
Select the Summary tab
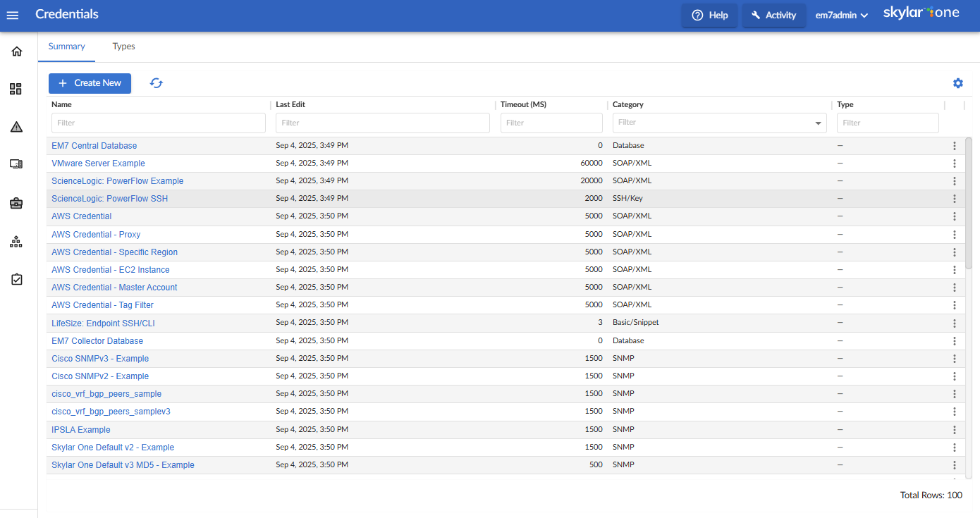point(66,47)
